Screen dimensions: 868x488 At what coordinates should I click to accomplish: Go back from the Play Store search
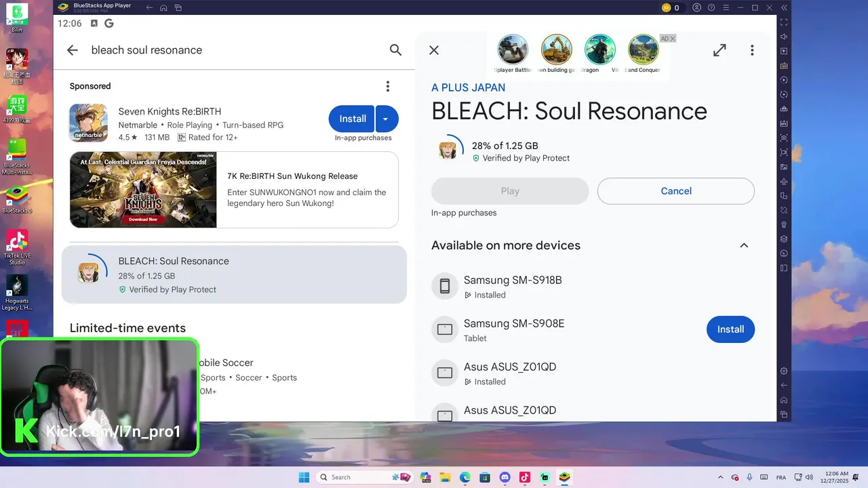[73, 50]
